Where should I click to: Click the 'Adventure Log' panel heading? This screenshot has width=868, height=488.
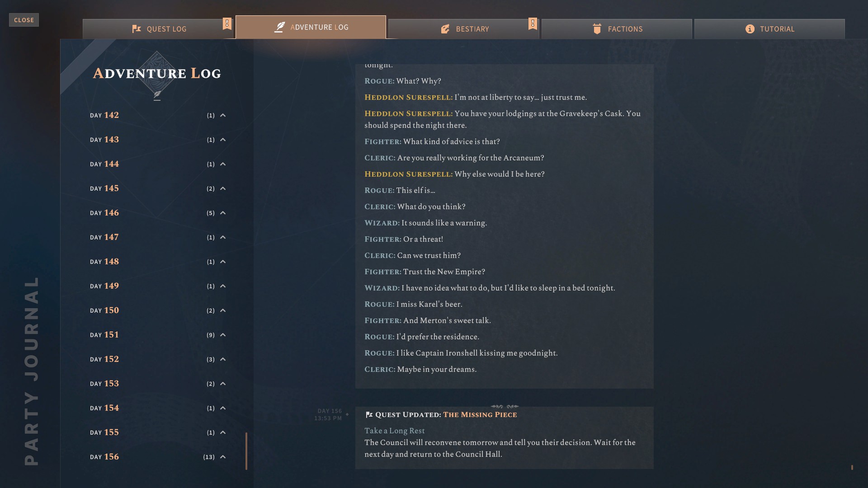(x=157, y=73)
